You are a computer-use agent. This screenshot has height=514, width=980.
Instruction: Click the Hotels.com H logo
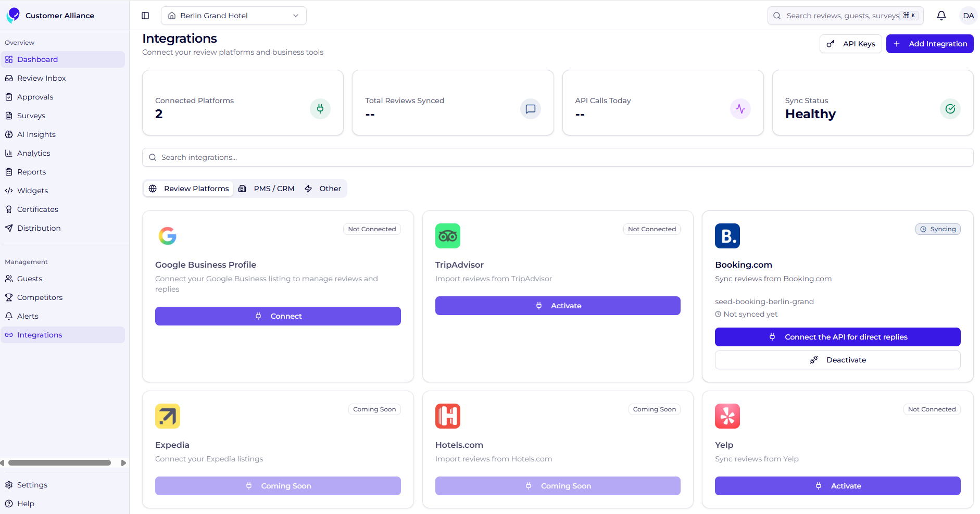448,416
